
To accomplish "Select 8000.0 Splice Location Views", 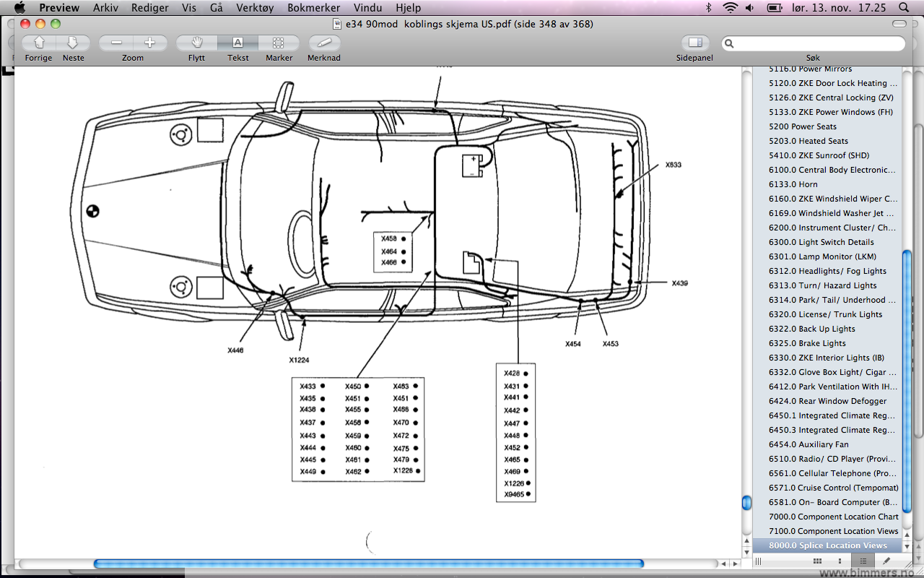I will (828, 545).
